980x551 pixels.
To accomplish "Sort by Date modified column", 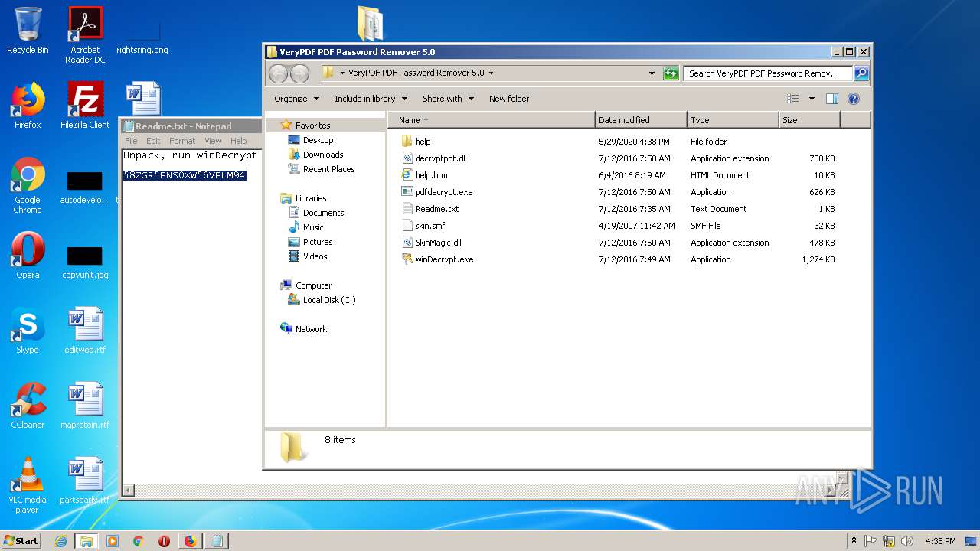I will [641, 120].
